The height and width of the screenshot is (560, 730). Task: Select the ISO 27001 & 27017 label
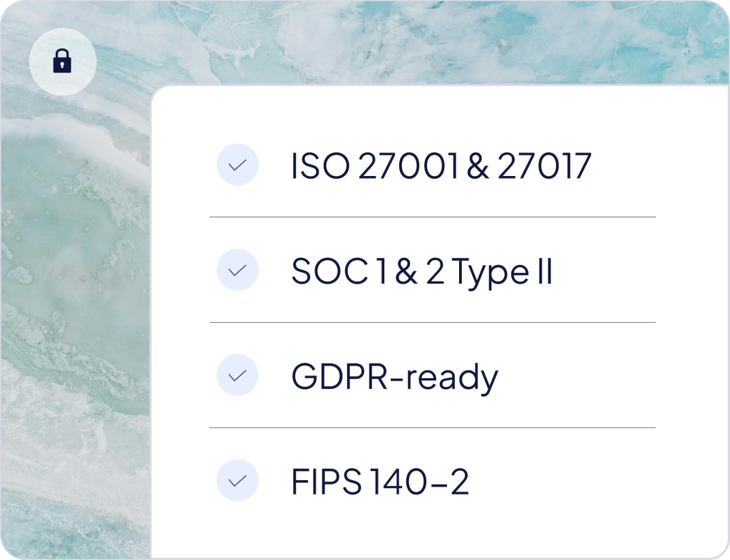point(441,166)
